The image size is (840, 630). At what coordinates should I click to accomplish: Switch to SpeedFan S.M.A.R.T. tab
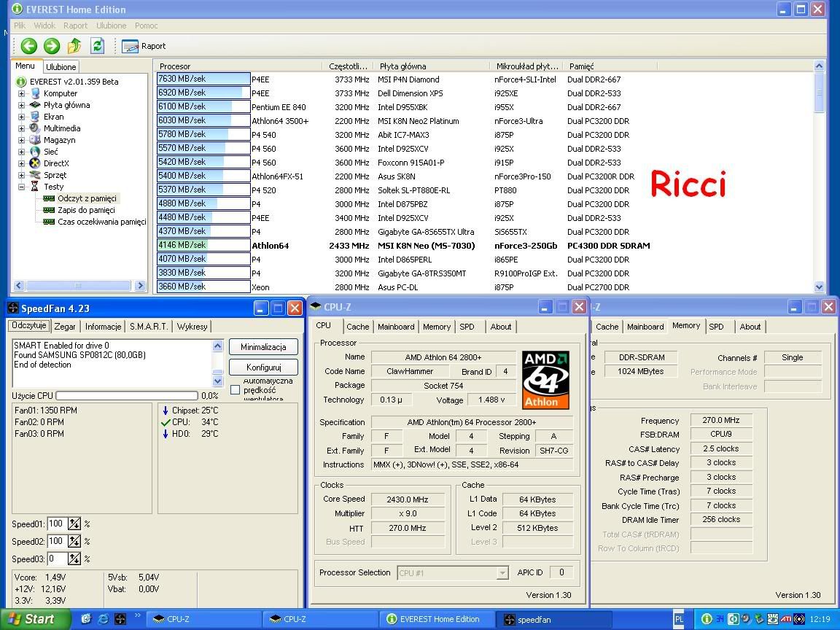tap(149, 327)
